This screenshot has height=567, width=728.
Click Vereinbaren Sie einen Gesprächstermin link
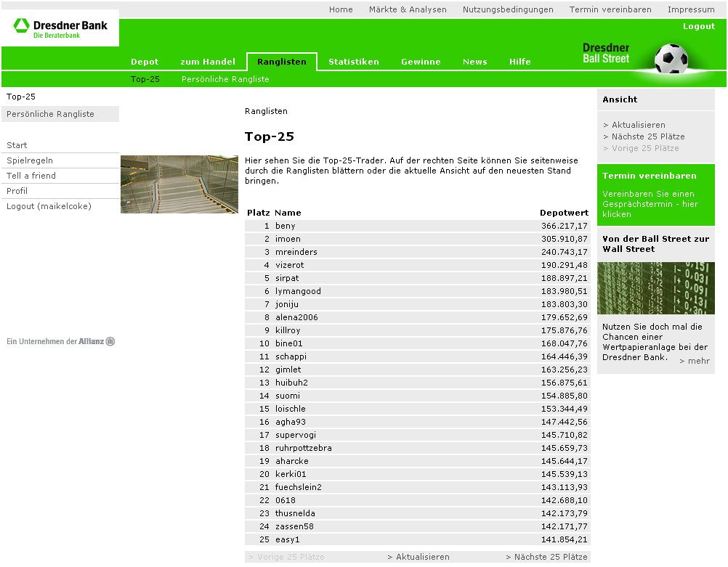click(650, 204)
